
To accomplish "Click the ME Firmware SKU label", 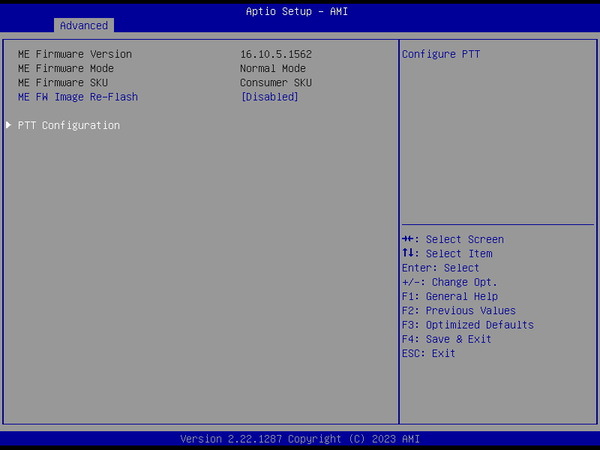I will coord(63,83).
